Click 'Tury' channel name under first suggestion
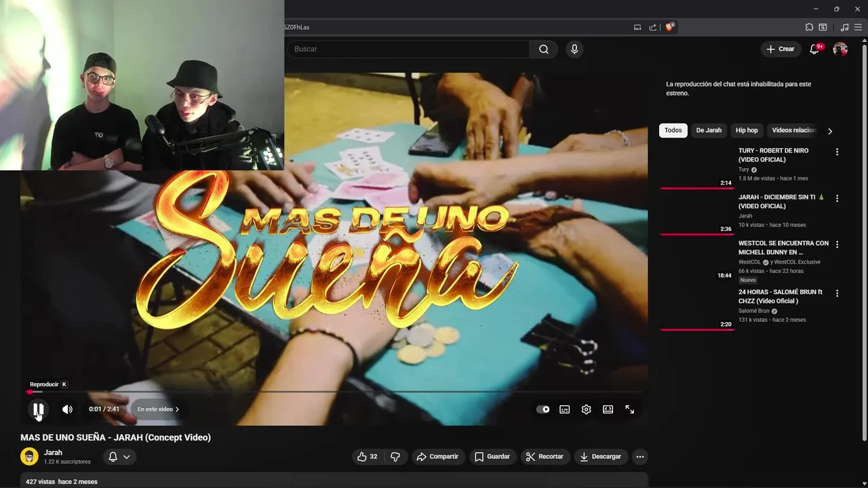Viewport: 868px width, 488px height. pyautogui.click(x=744, y=169)
